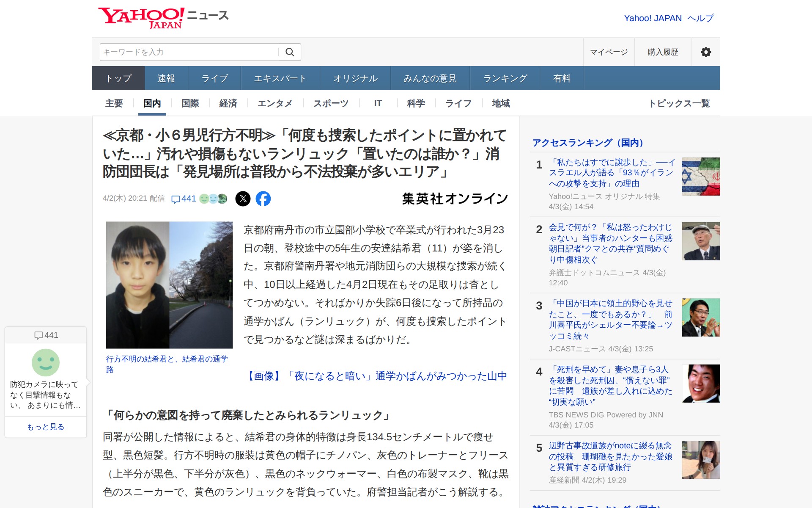The image size is (812, 508).
Task: Open the マイページ link
Action: (609, 52)
